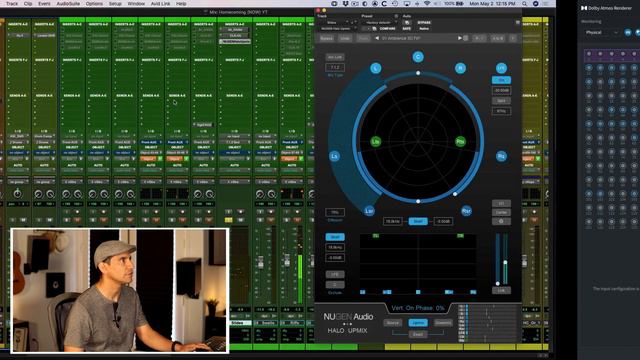Click the Wi-Fi icon in menu bar
640x360 pixels.
[x=427, y=3]
